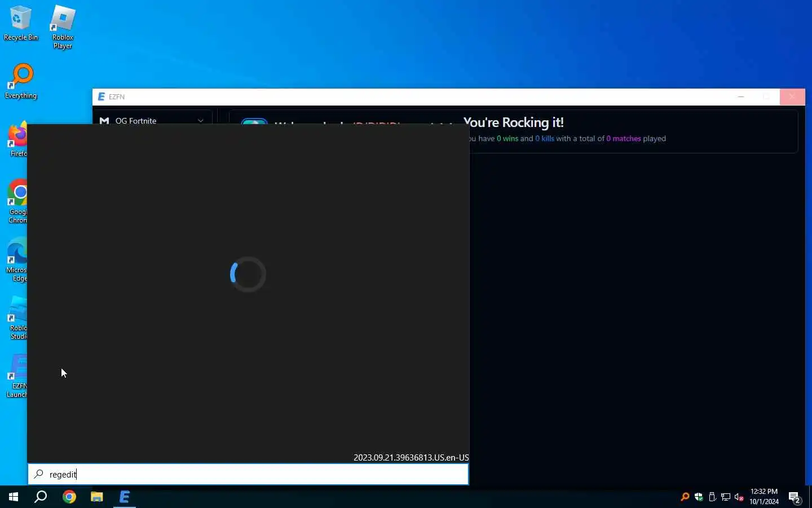Viewport: 812px width, 508px height.
Task: Select the EZFN Launcher desktop shortcut
Action: 16,376
